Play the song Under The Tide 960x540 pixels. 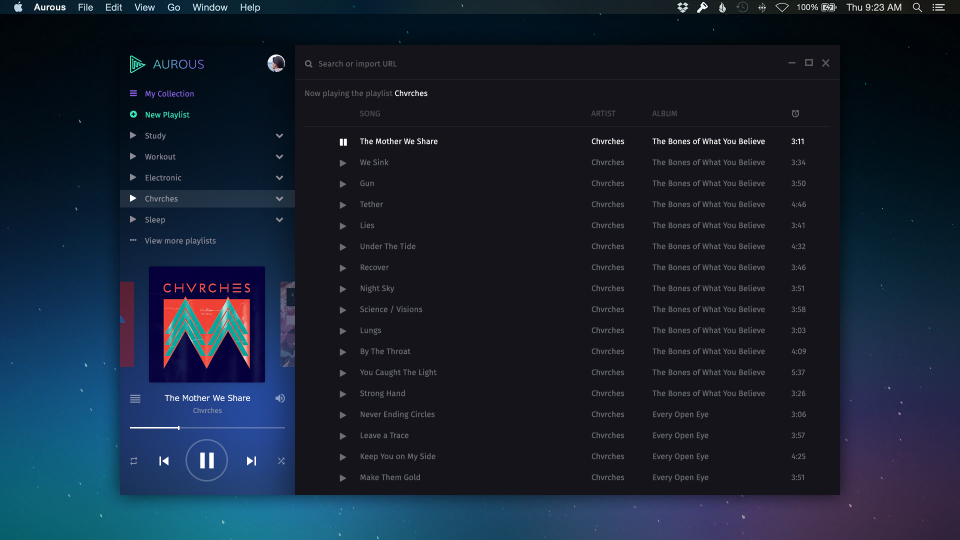(x=343, y=247)
